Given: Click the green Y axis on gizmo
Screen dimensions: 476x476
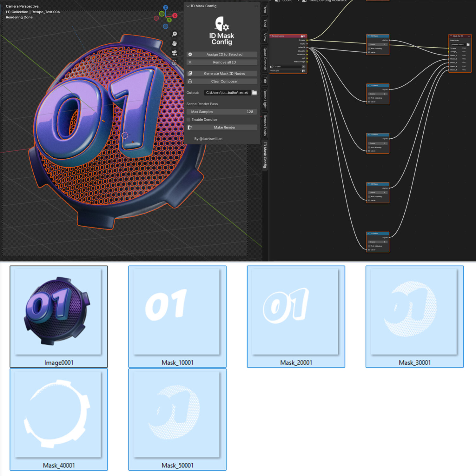Looking at the screenshot, I should (169, 20).
